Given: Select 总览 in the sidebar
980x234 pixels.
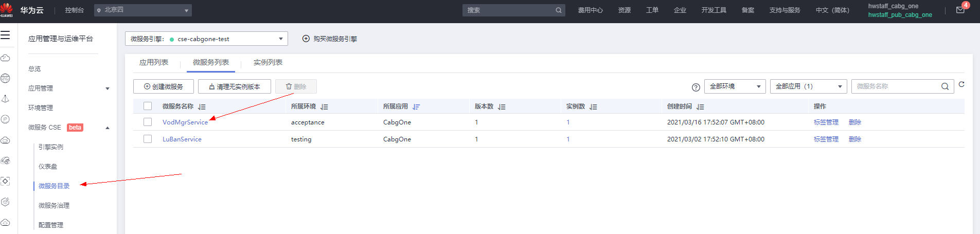Looking at the screenshot, I should pyautogui.click(x=34, y=69).
